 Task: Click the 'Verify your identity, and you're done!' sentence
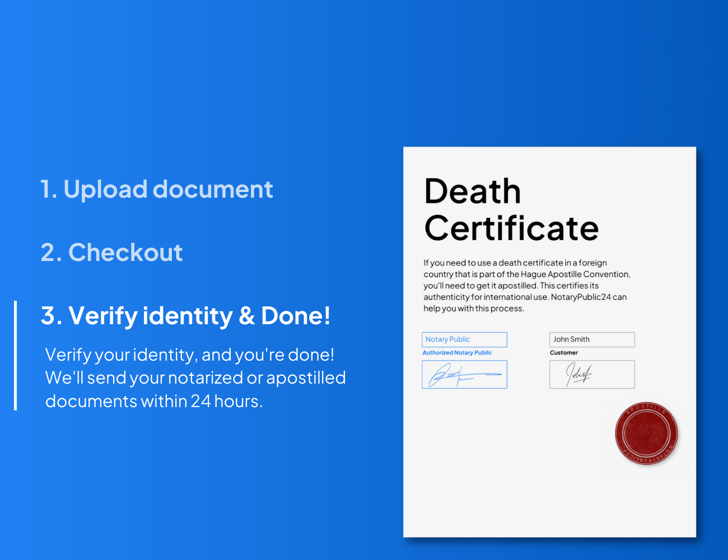point(189,355)
